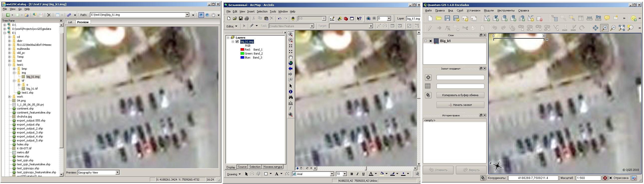Click the Delete icon in wxGISCatalog toolbar
Image resolution: width=644 pixels, height=184 pixels.
(49, 15)
